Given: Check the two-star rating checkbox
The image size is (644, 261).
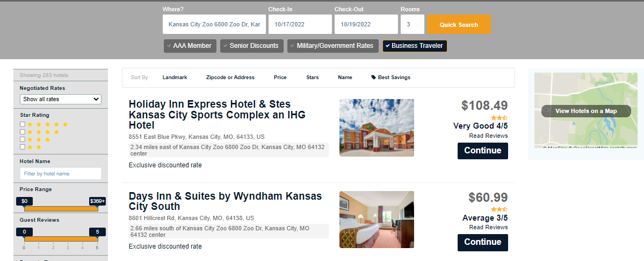Looking at the screenshot, I should [x=23, y=147].
